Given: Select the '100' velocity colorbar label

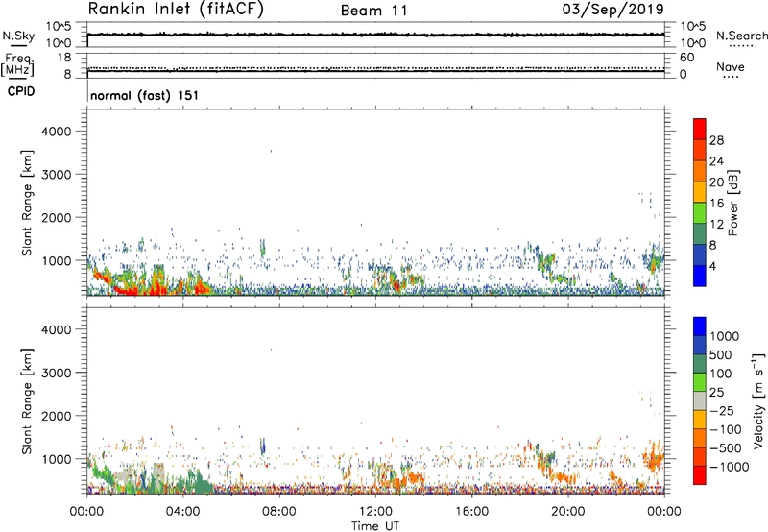Looking at the screenshot, I should pos(721,374).
